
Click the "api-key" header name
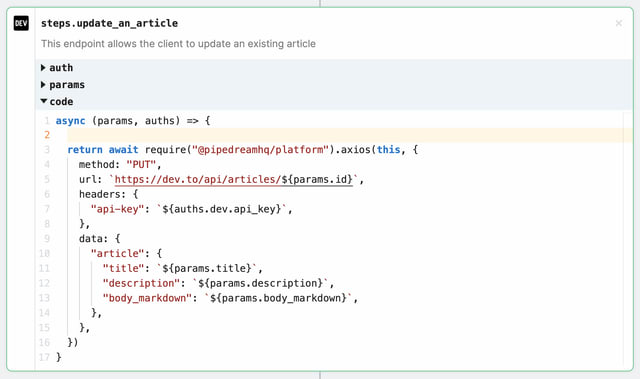117,209
